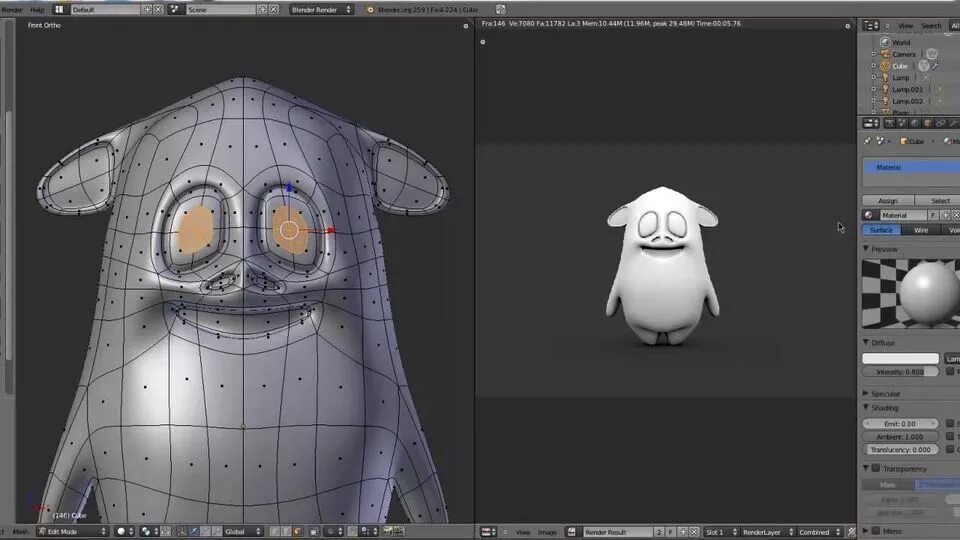The width and height of the screenshot is (960, 540).
Task: Click the render properties camera tab icon
Action: [x=890, y=124]
